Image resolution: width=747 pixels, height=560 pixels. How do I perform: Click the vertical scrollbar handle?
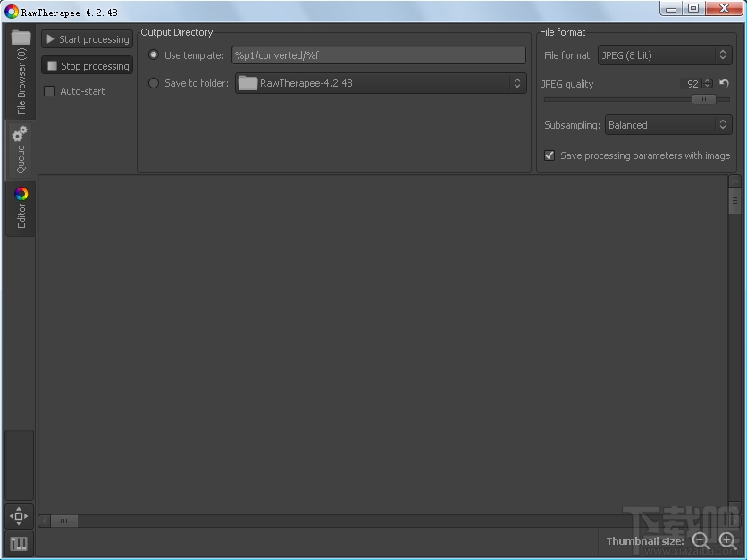coord(734,200)
